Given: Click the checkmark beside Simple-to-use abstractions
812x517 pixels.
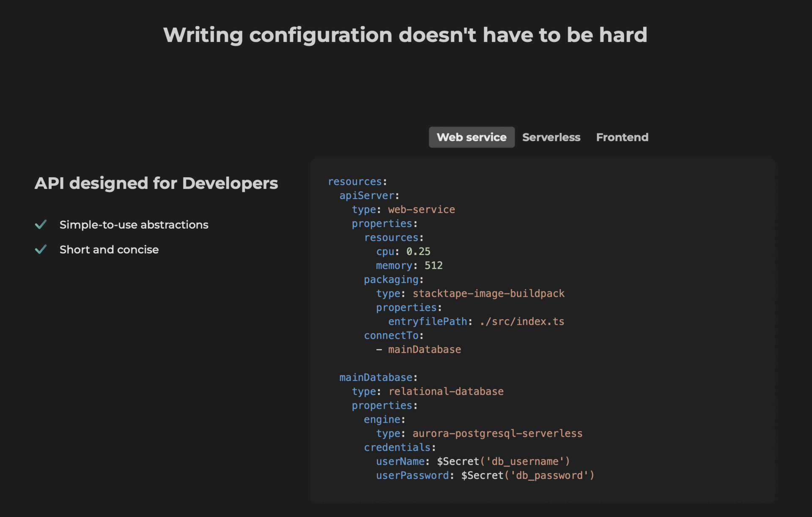Looking at the screenshot, I should (41, 224).
